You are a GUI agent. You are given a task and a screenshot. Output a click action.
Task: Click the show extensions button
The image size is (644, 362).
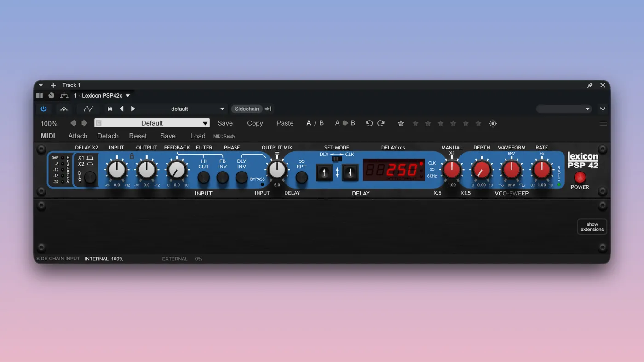[x=592, y=227]
